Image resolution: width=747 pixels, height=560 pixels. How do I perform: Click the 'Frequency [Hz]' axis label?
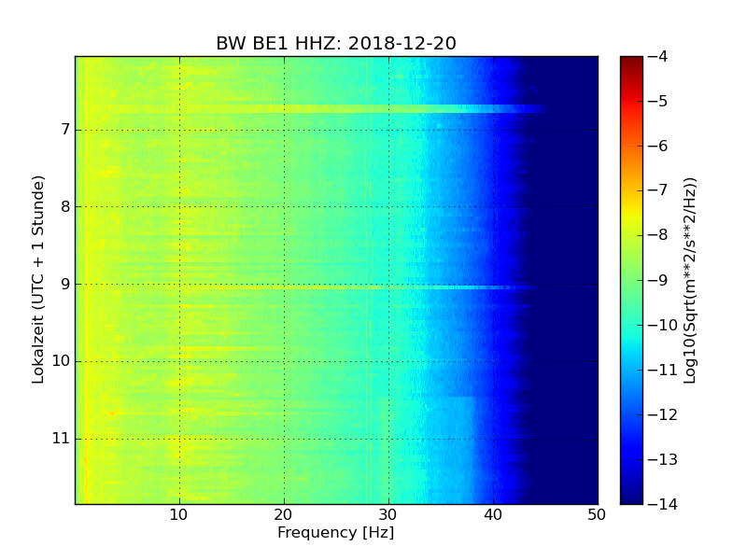[x=336, y=532]
